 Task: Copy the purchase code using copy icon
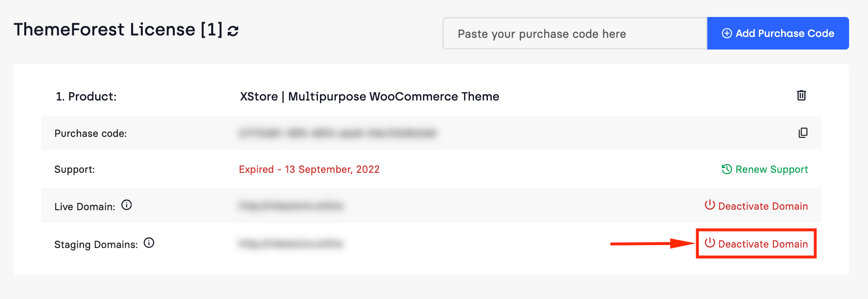pos(803,133)
